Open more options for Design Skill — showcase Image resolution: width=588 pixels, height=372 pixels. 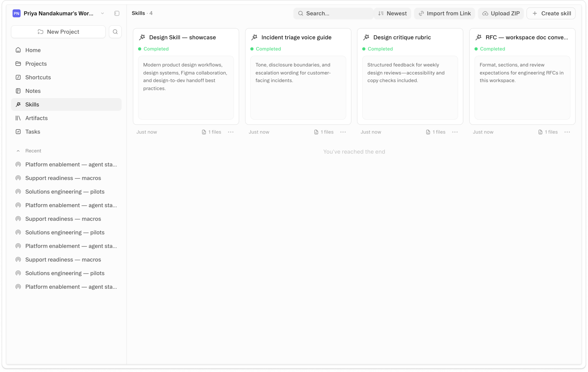[231, 132]
